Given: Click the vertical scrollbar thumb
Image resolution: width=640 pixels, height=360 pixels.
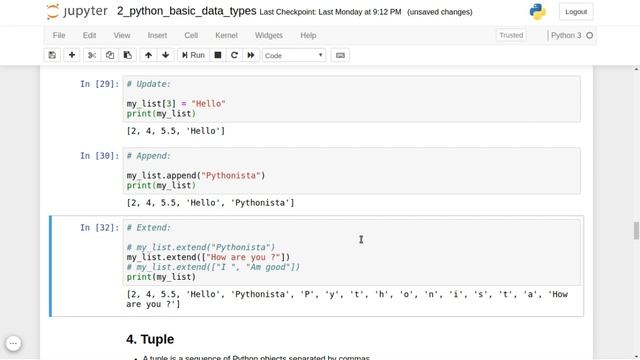Looking at the screenshot, I should click(x=636, y=231).
